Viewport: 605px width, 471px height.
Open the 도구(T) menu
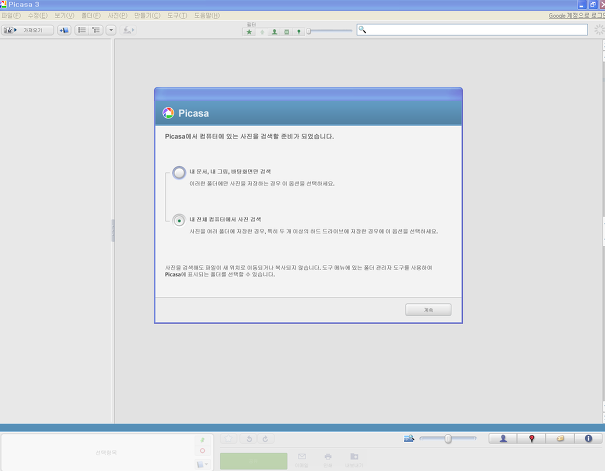pyautogui.click(x=177, y=15)
